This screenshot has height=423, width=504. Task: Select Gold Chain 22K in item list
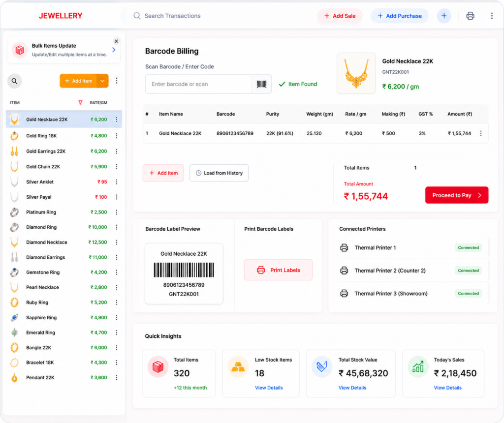(64, 166)
